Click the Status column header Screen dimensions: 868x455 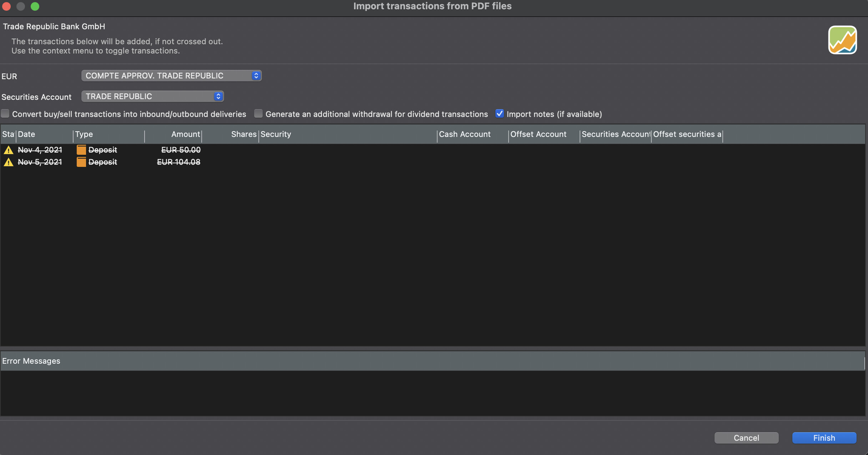8,134
